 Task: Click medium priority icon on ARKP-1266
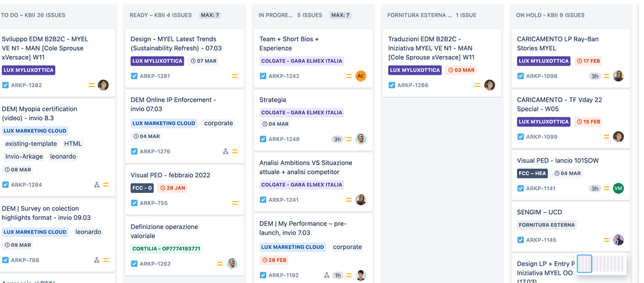(478, 85)
